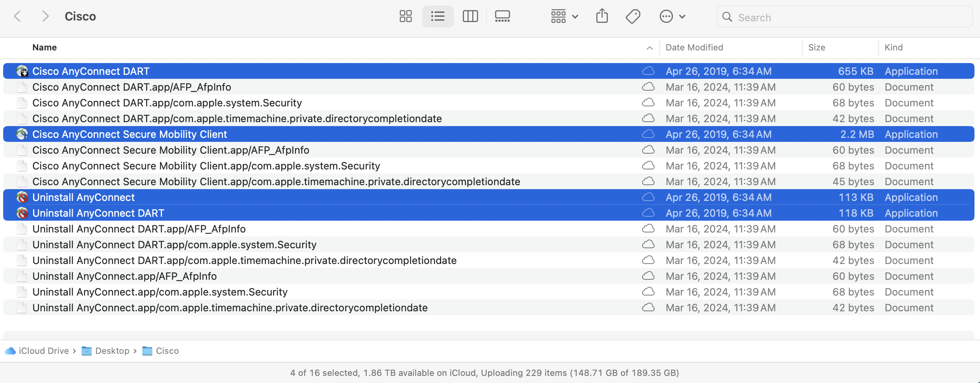Sort by Date Modified column
This screenshot has width=980, height=383.
pos(694,48)
